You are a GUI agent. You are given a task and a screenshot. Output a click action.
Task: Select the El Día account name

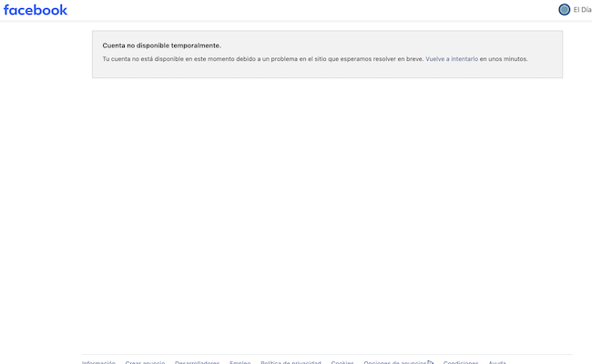(x=582, y=10)
